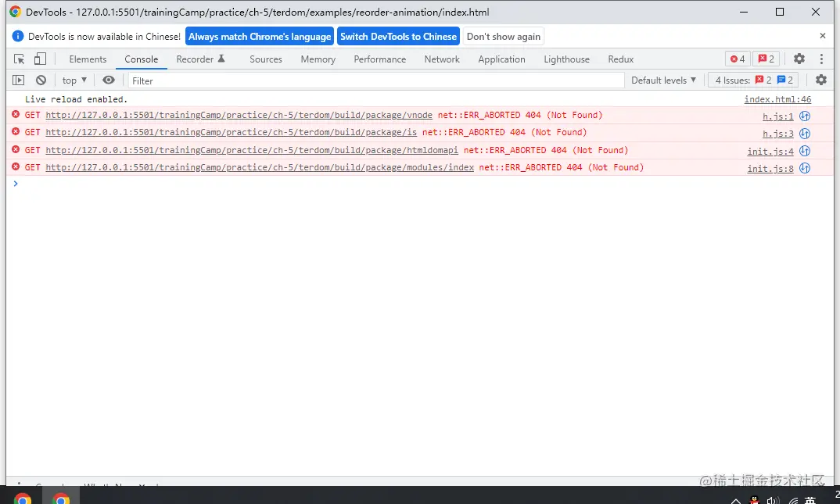Click the Chrome logo in the title bar
Screen dimensions: 840x504
[x=15, y=12]
